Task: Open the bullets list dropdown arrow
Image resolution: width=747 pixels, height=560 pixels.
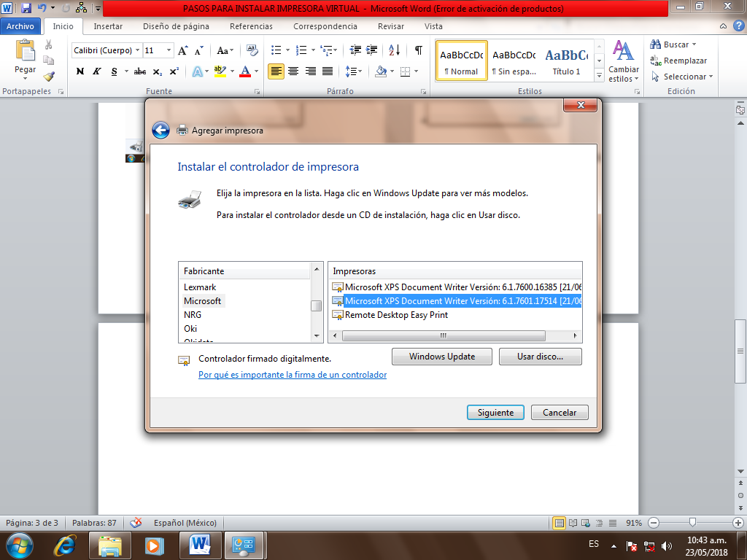Action: [287, 50]
